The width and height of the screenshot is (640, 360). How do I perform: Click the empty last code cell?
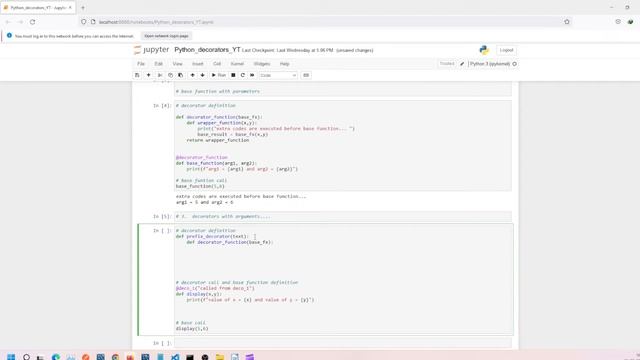point(343,343)
